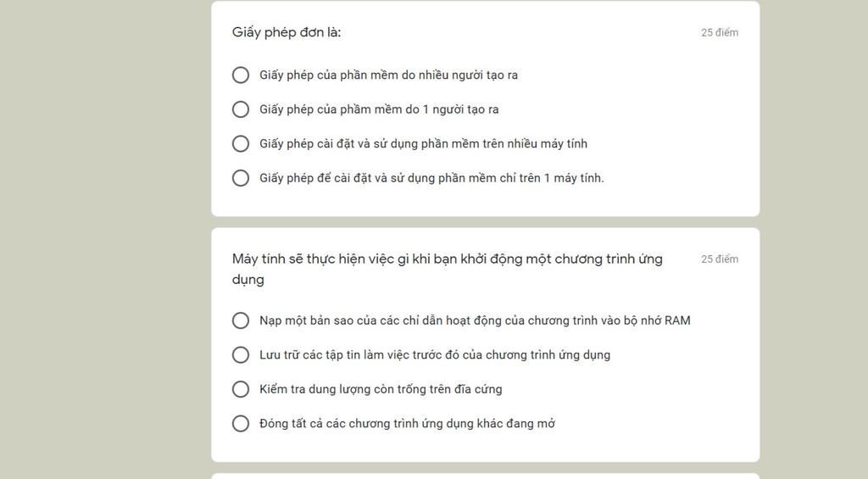Click answer text 'Kiểm tra dung lượng còn trống trên đĩa cứng'

point(381,389)
